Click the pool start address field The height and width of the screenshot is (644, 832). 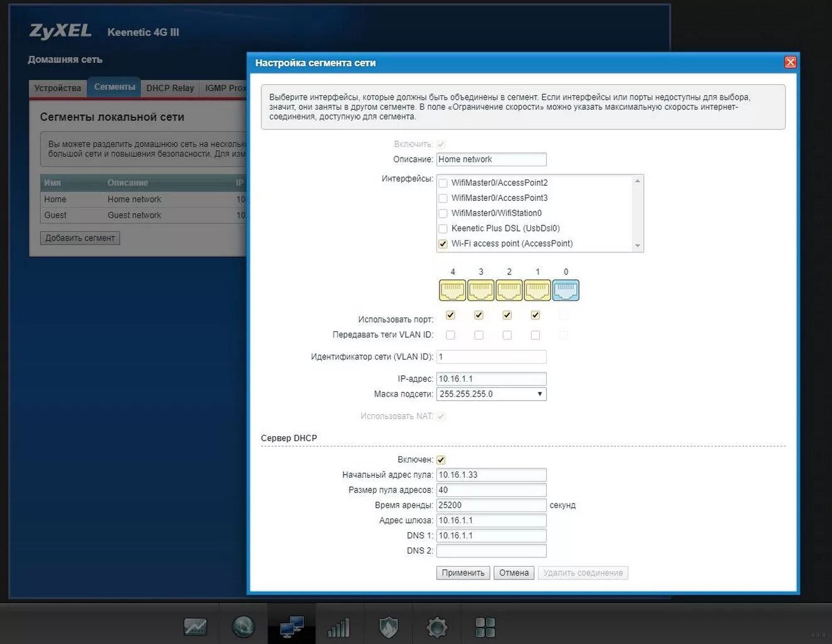click(x=491, y=475)
